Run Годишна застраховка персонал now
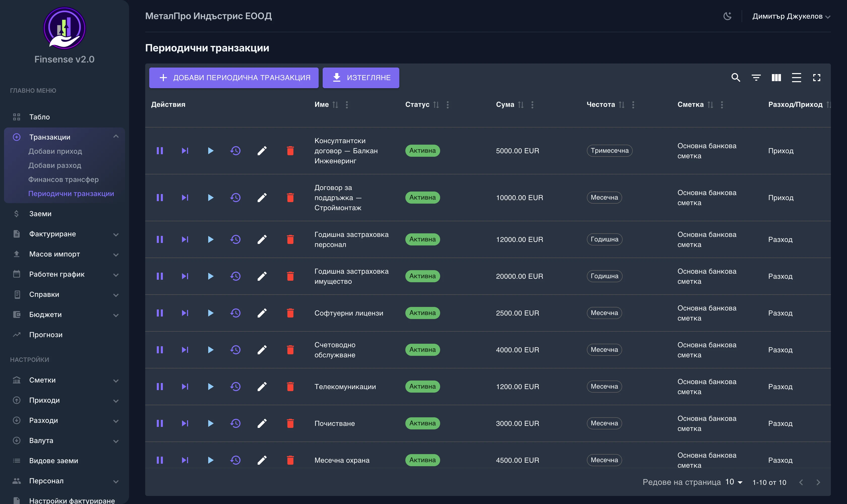Image resolution: width=847 pixels, height=504 pixels. click(x=211, y=239)
